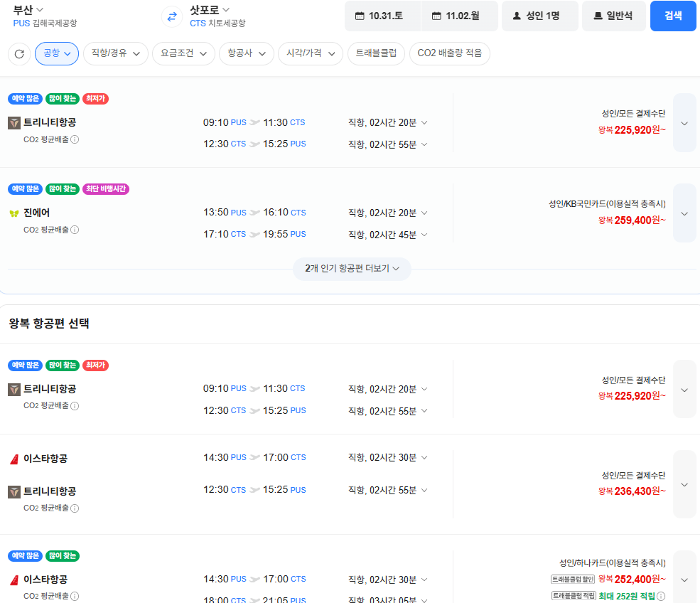The height and width of the screenshot is (603, 700).
Task: Open the 시각/가격 filter dropdown
Action: 311,53
